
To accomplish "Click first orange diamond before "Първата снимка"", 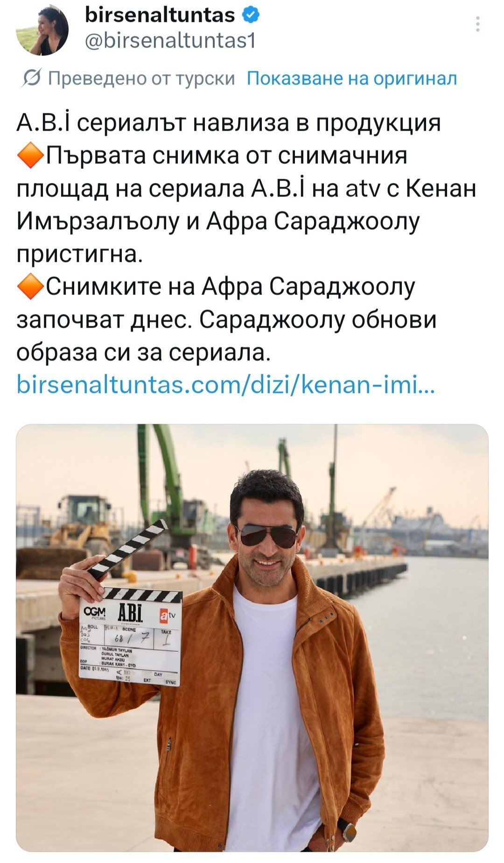I will point(30,156).
